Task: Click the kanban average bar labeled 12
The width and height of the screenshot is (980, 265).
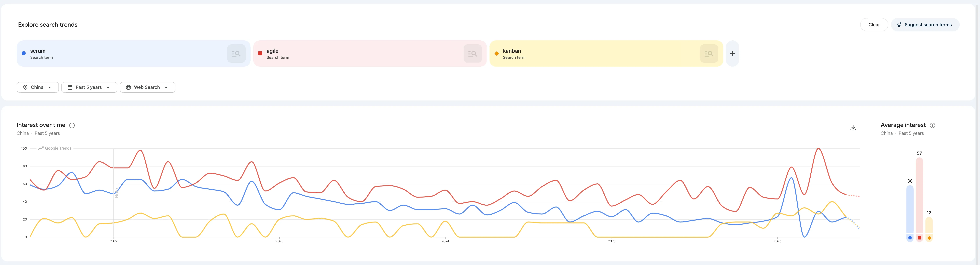Action: pos(929,225)
